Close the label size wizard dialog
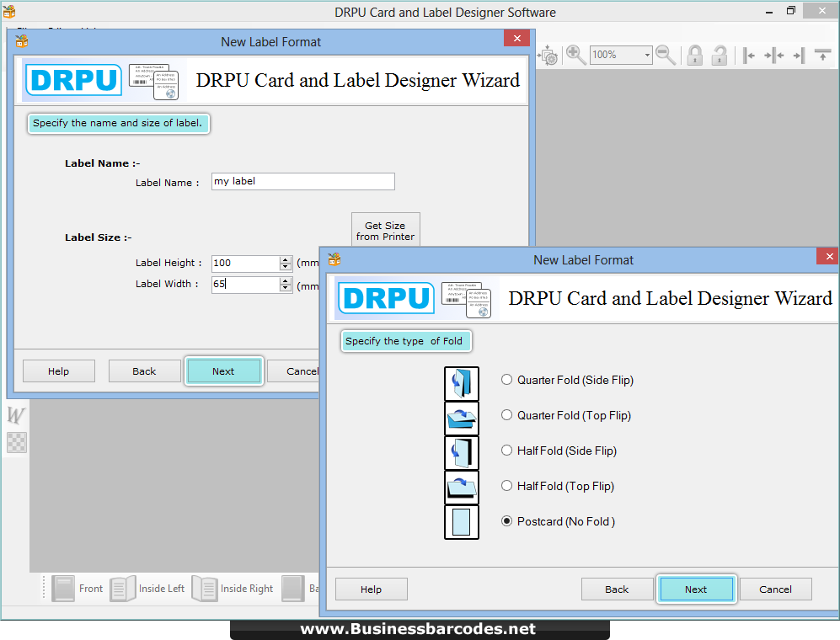Image resolution: width=840 pixels, height=640 pixels. pyautogui.click(x=517, y=38)
